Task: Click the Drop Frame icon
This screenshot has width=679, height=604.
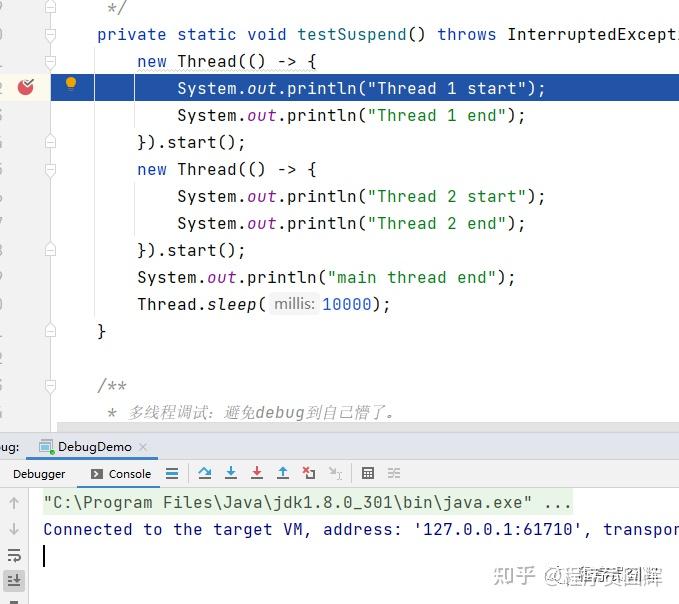Action: point(309,473)
